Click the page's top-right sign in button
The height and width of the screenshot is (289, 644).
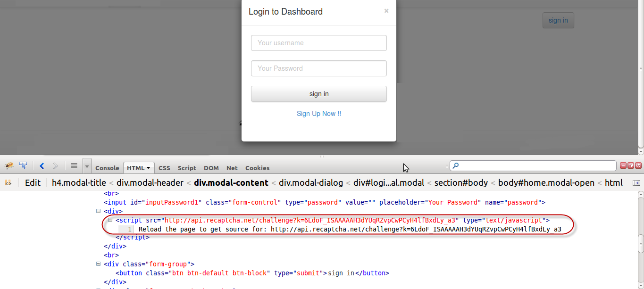coord(558,20)
